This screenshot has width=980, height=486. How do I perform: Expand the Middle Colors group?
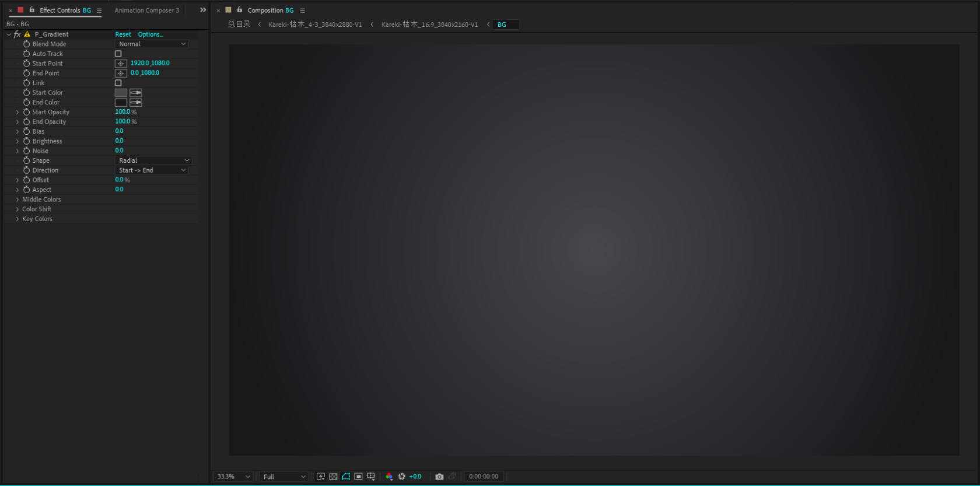tap(17, 200)
